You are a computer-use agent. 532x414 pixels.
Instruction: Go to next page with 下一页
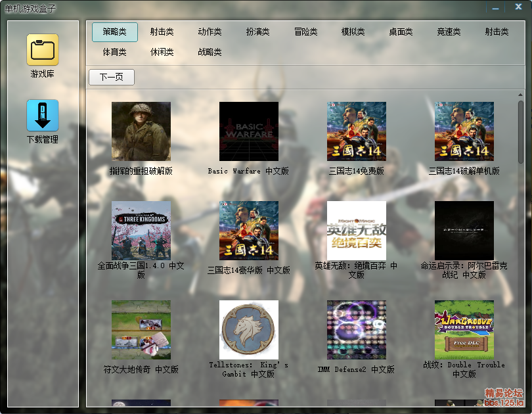[112, 78]
